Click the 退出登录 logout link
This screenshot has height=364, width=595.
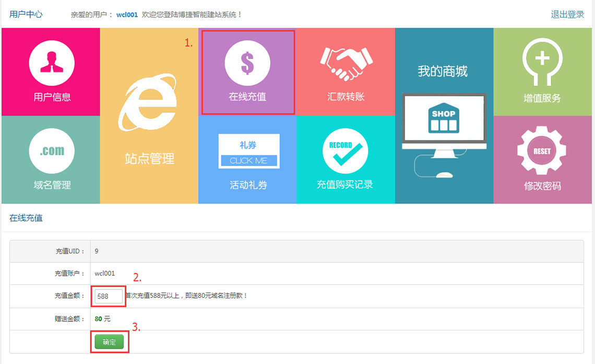(x=567, y=15)
